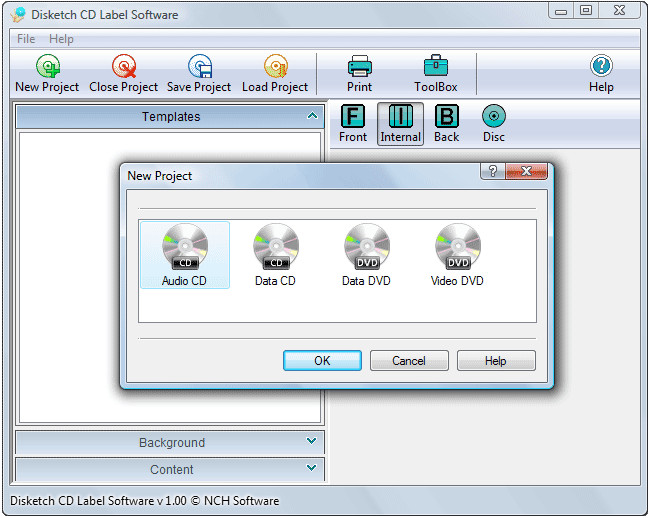Pick the Video DVD project type

[x=457, y=255]
